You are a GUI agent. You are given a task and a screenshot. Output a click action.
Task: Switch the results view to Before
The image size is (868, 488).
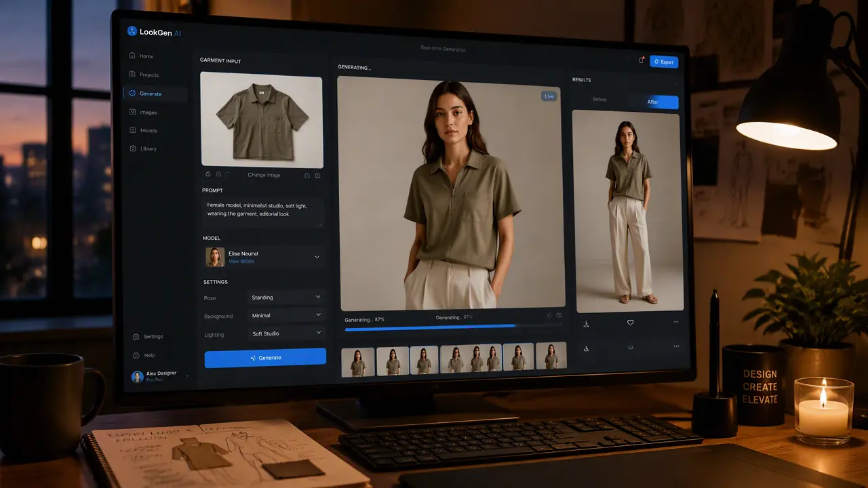pos(600,100)
